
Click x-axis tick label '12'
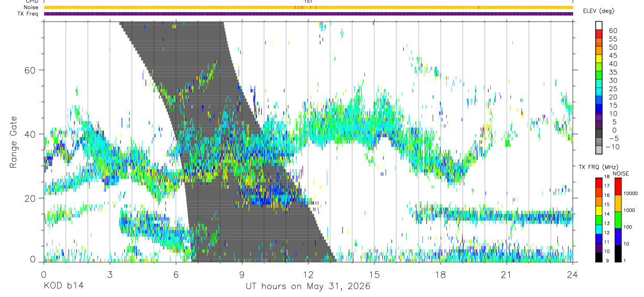pos(308,274)
